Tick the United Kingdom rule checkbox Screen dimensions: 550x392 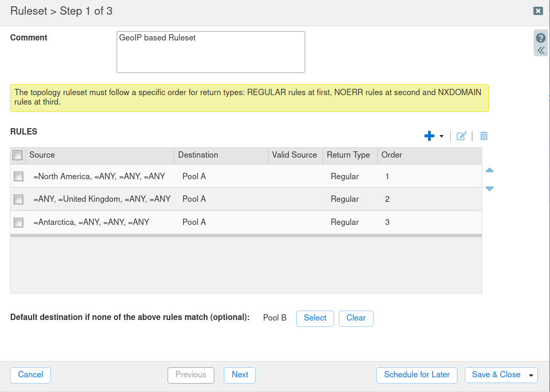18,199
